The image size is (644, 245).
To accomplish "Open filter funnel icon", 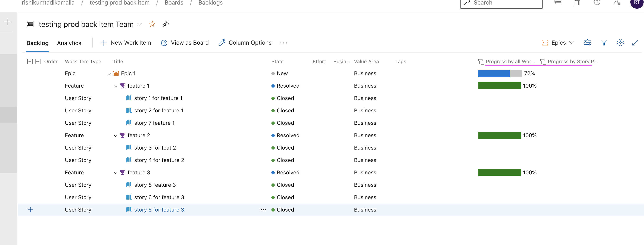I will click(604, 43).
